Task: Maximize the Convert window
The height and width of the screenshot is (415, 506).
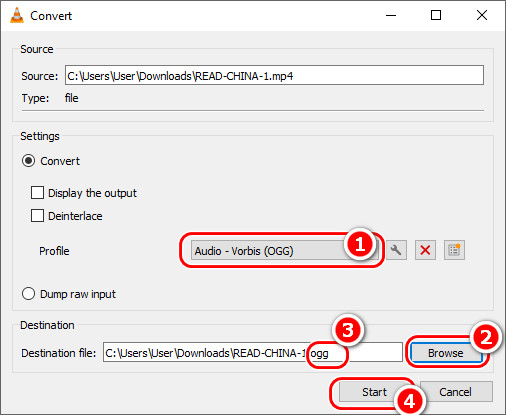Action: [436, 15]
